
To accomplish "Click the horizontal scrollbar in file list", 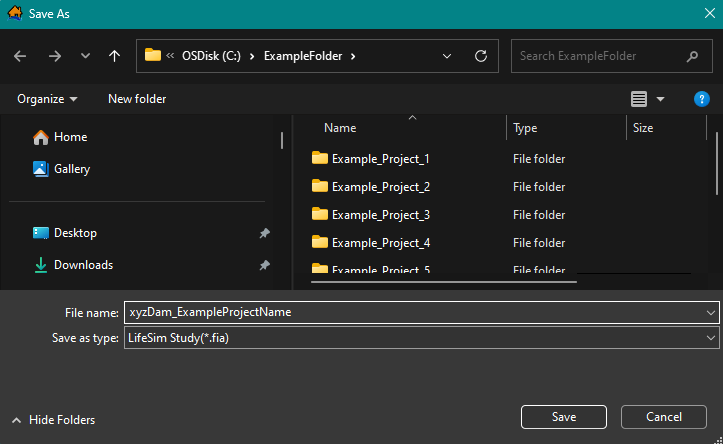I will click(x=440, y=283).
